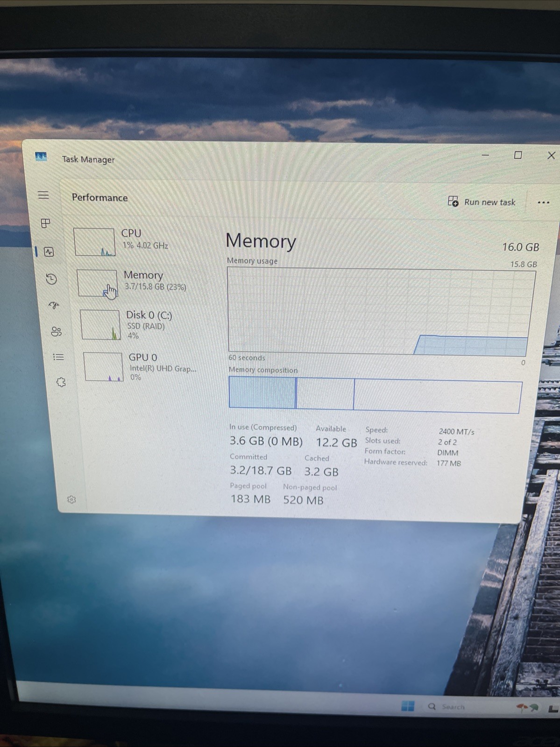Open Task Manager settings gear
Screen dimensions: 560x747
[x=71, y=499]
